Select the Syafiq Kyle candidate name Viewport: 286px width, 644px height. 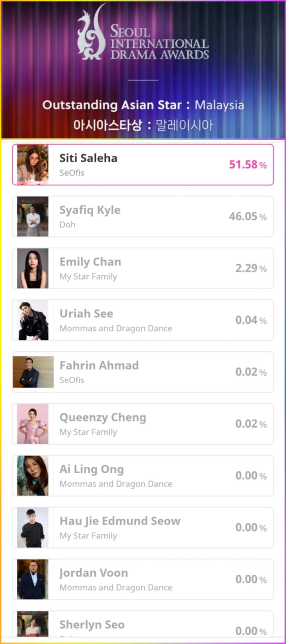tap(90, 210)
